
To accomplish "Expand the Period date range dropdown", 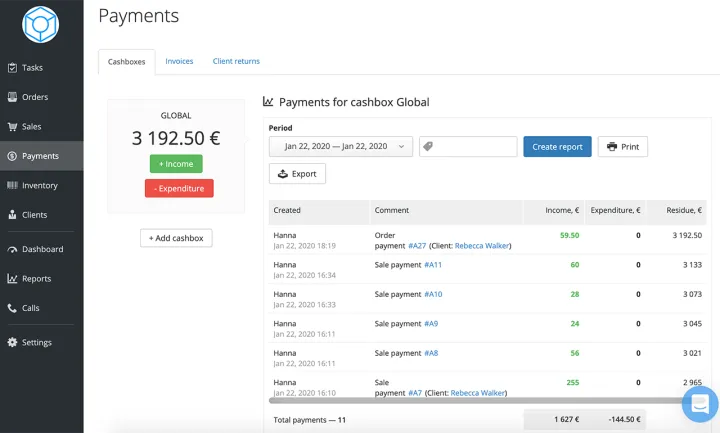I will 341,147.
